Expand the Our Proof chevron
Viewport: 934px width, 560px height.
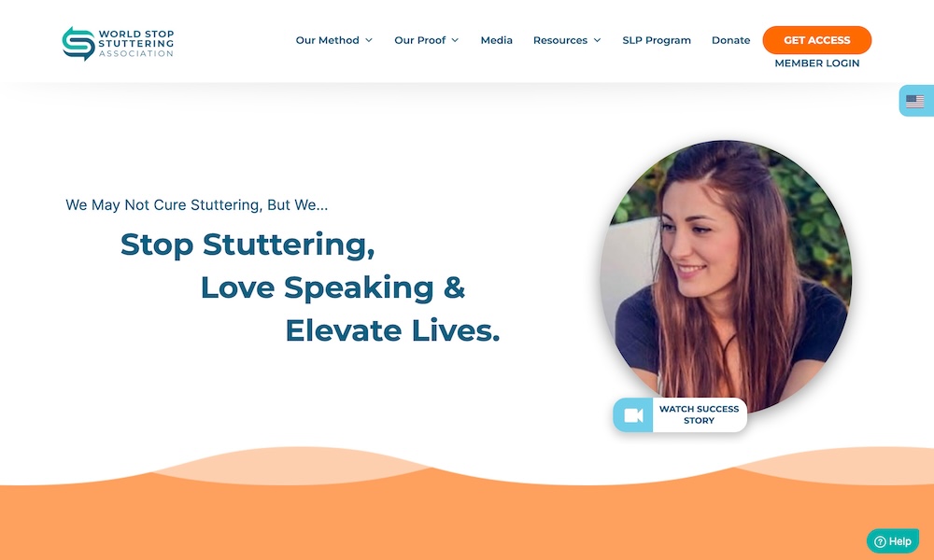[x=455, y=40]
